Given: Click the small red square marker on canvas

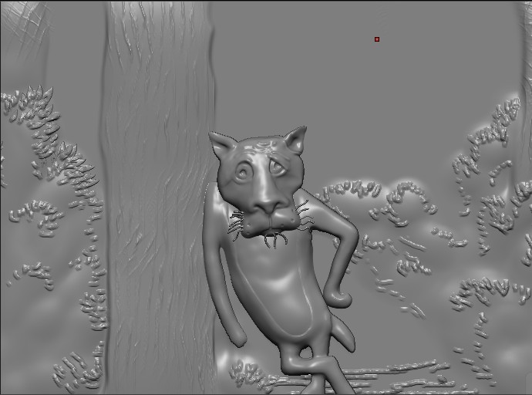Looking at the screenshot, I should pos(377,39).
